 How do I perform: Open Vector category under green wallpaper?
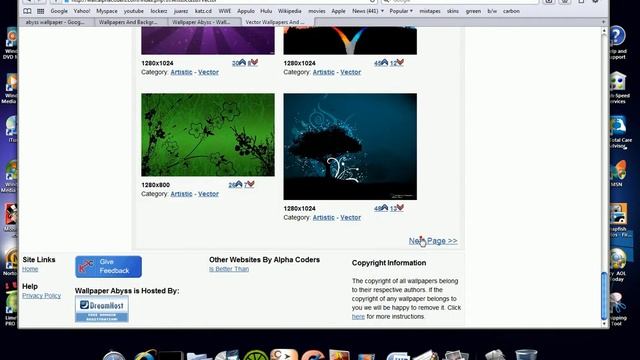coord(208,194)
